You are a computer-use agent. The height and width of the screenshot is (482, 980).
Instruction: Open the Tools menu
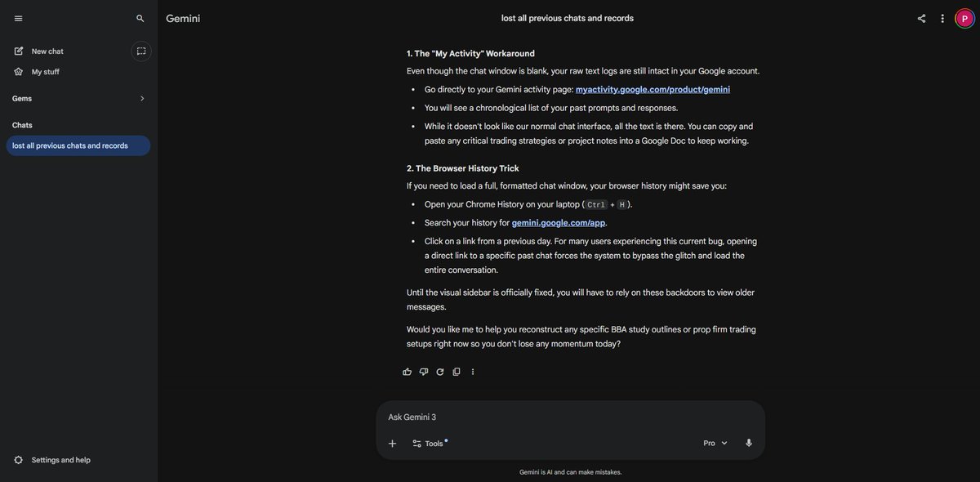click(x=430, y=444)
